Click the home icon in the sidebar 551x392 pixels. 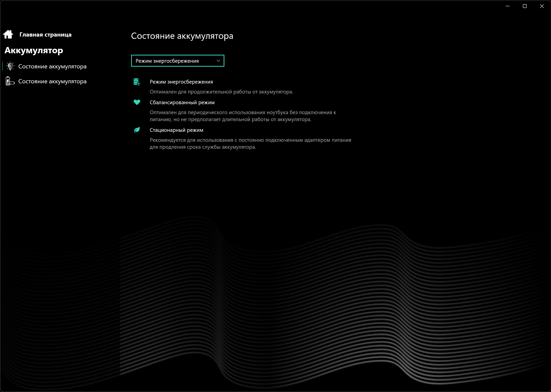(8, 34)
